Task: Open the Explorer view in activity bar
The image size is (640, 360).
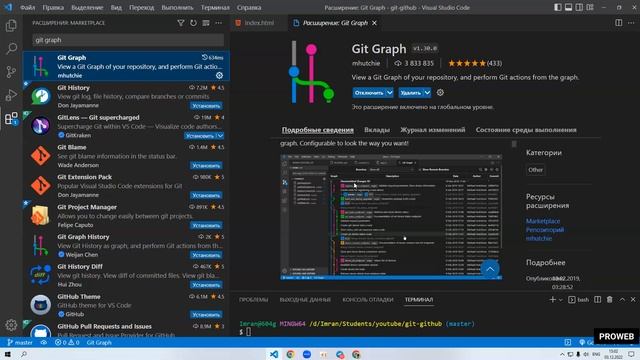Action: (11, 25)
